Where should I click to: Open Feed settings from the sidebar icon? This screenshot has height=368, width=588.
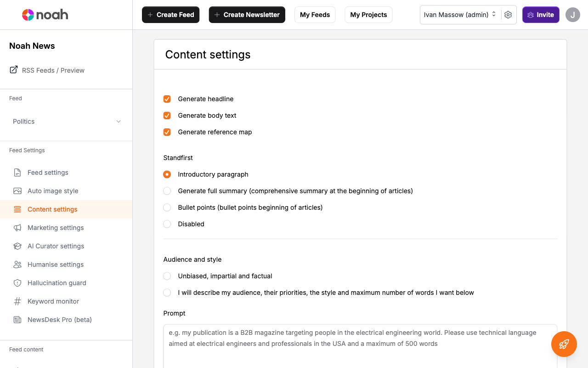click(17, 172)
